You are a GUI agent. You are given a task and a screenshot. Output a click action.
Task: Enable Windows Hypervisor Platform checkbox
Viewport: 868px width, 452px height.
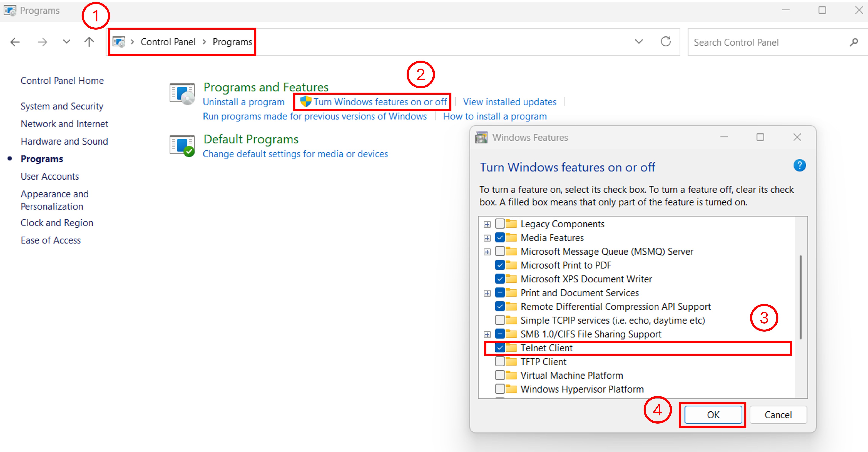click(x=500, y=389)
